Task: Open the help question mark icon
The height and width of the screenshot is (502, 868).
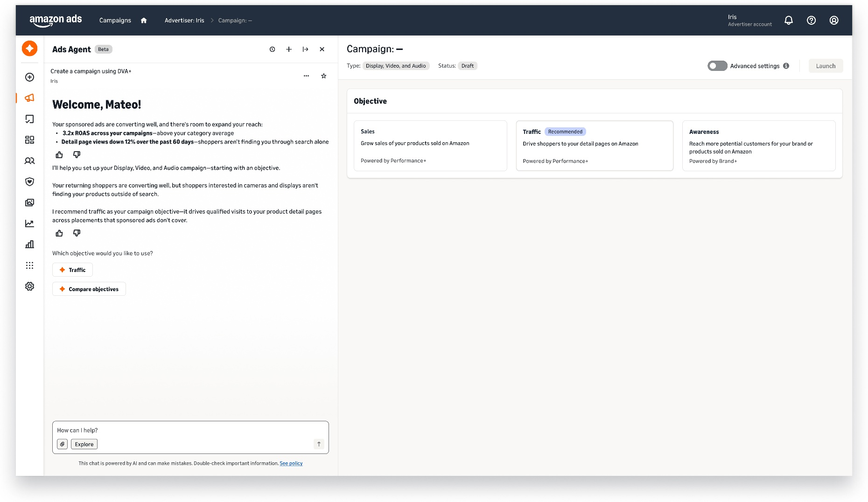Action: coord(811,21)
